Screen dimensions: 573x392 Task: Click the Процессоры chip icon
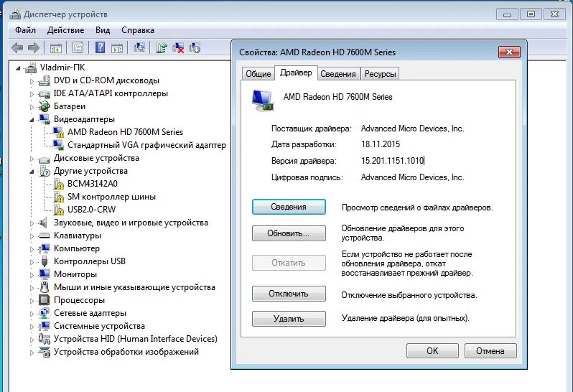coord(45,300)
